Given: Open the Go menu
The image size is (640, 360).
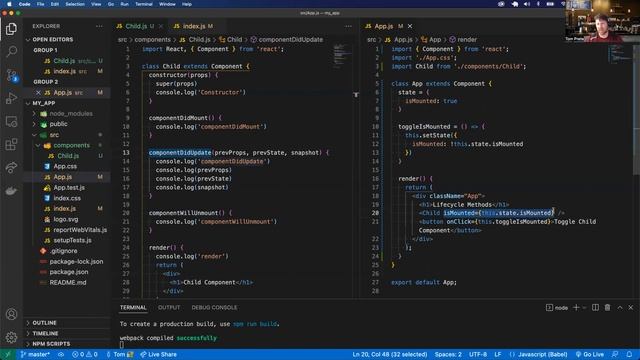Looking at the screenshot, I should pos(111,4).
